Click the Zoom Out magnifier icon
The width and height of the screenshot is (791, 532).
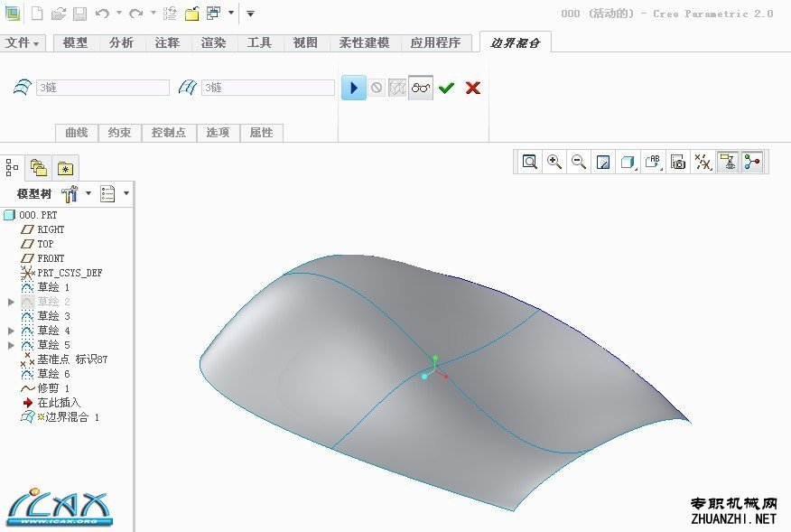pos(579,162)
